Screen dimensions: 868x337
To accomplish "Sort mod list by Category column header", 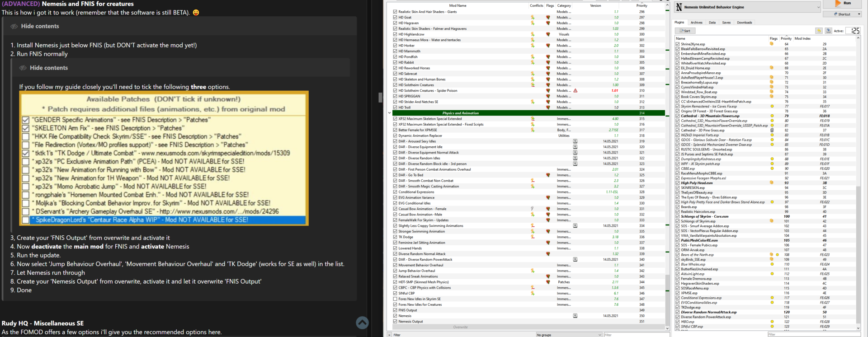I will tap(564, 5).
